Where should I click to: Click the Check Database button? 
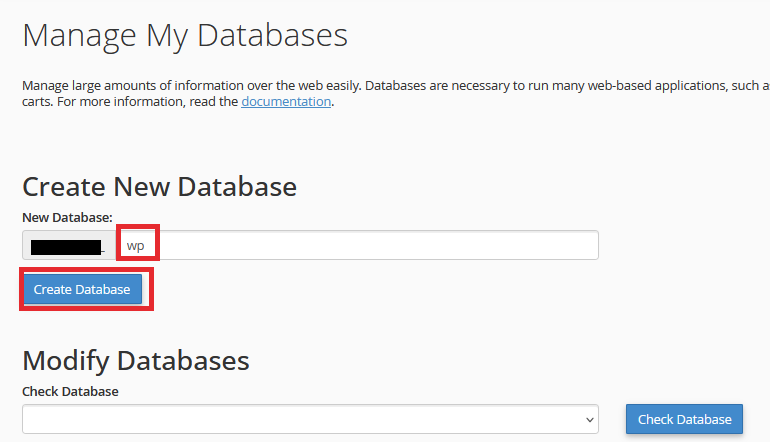pyautogui.click(x=684, y=419)
